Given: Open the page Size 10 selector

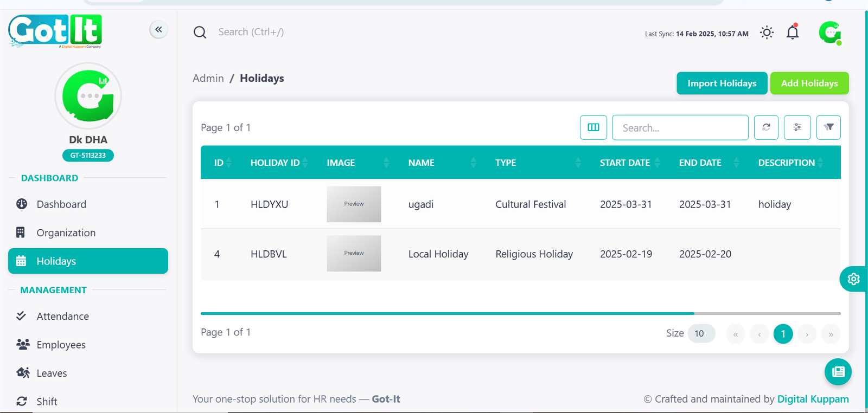Looking at the screenshot, I should (x=701, y=333).
